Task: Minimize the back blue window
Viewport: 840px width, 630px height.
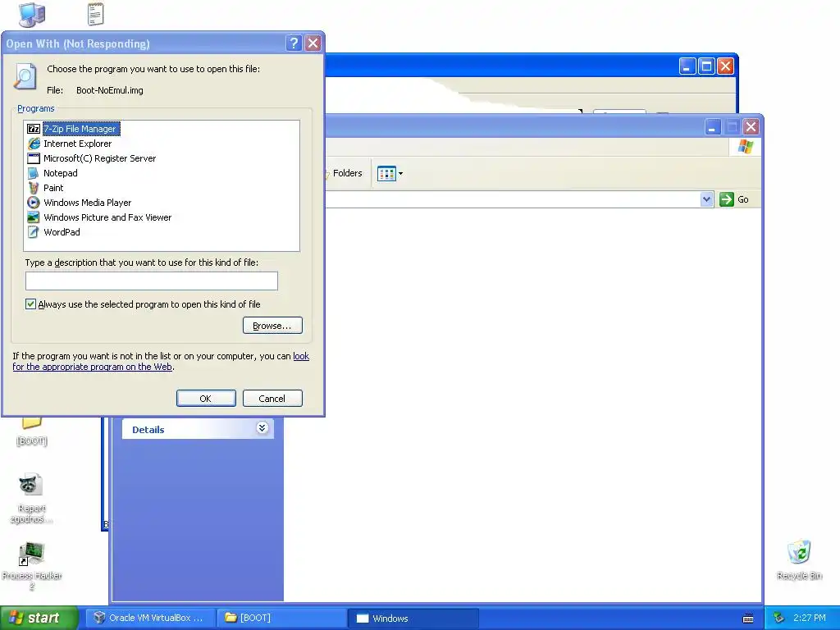Action: click(687, 66)
